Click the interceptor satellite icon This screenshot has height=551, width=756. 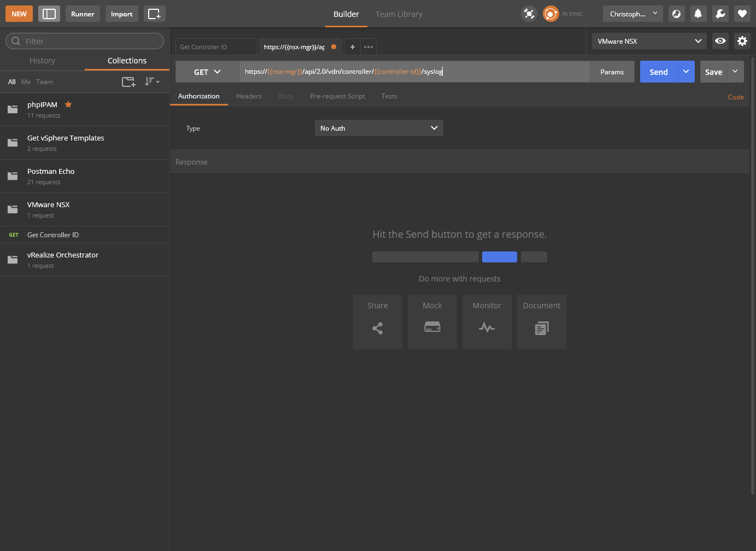pyautogui.click(x=529, y=14)
